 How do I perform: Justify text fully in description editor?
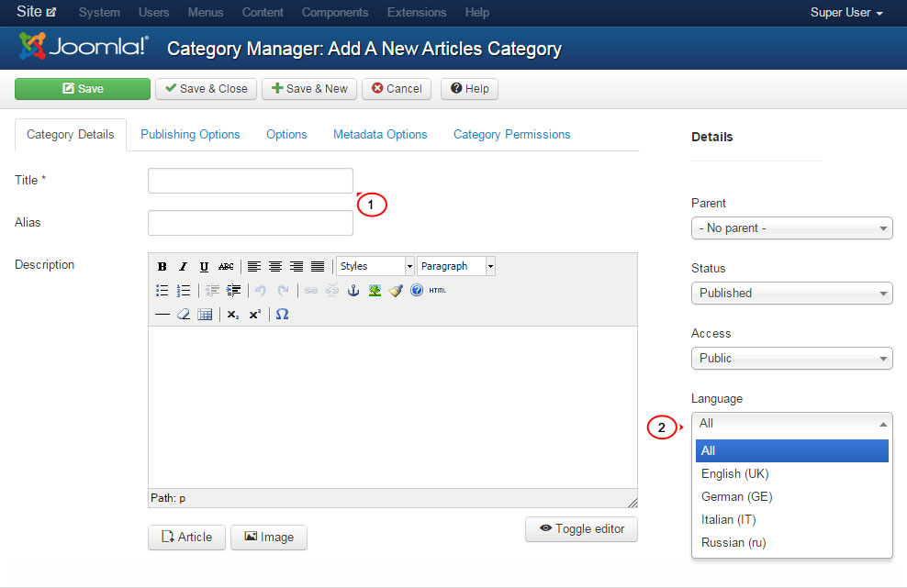pos(318,267)
